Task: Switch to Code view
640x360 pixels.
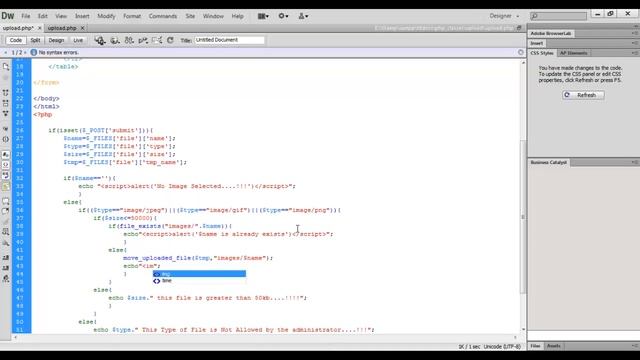Action: point(16,40)
